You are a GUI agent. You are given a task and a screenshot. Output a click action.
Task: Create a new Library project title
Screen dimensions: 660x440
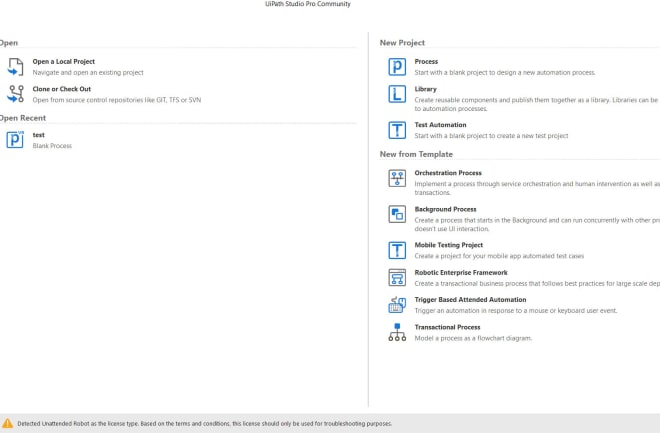(426, 89)
